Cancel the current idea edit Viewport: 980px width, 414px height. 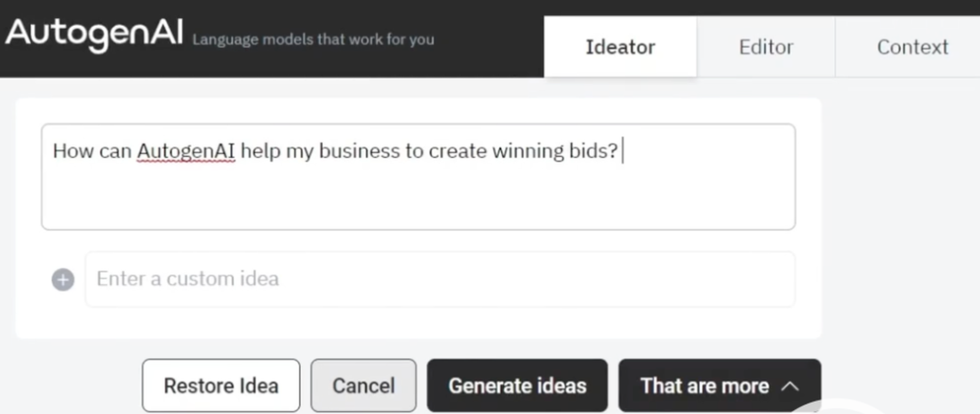pos(363,385)
